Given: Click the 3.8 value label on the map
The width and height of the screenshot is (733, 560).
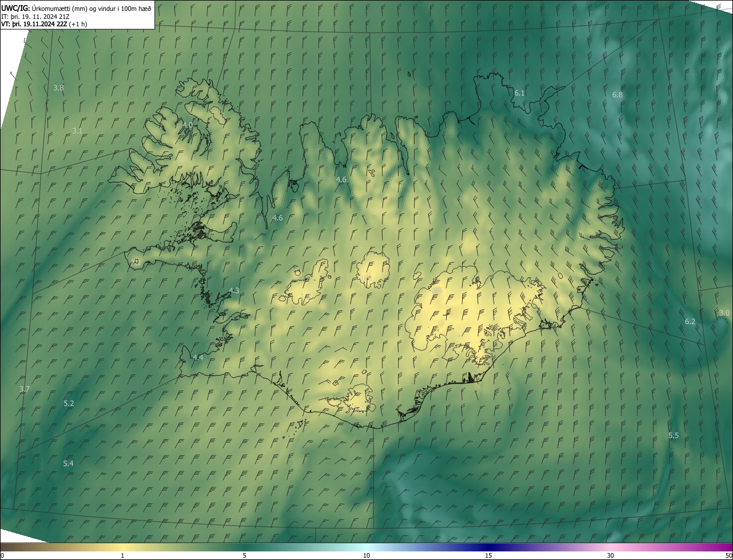Looking at the screenshot, I should (58, 88).
